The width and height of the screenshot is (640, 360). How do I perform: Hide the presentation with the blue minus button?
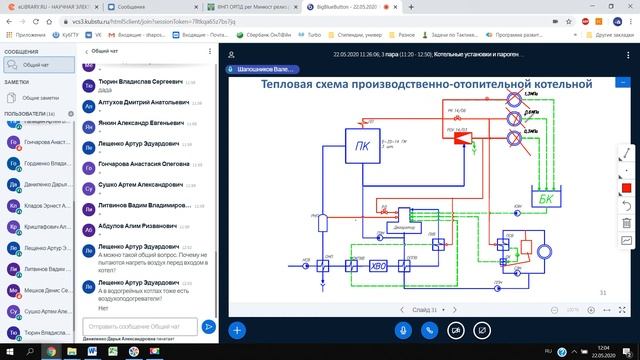(x=623, y=82)
